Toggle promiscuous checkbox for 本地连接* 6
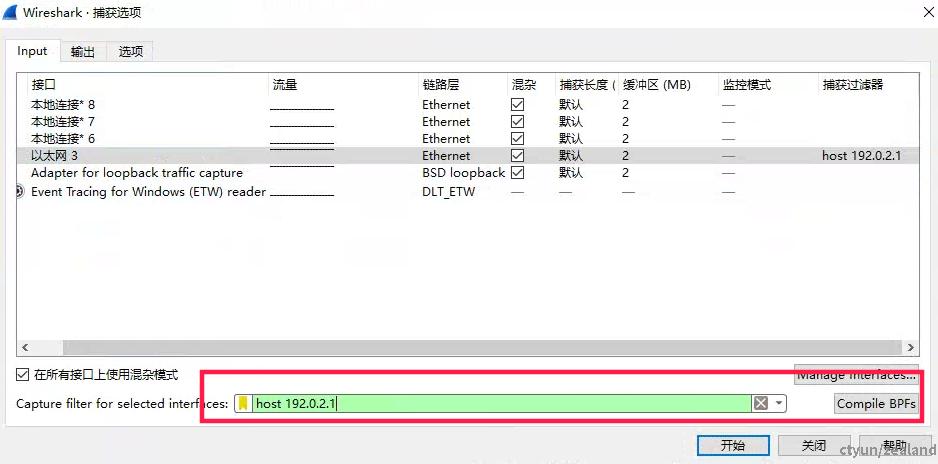 pyautogui.click(x=517, y=139)
